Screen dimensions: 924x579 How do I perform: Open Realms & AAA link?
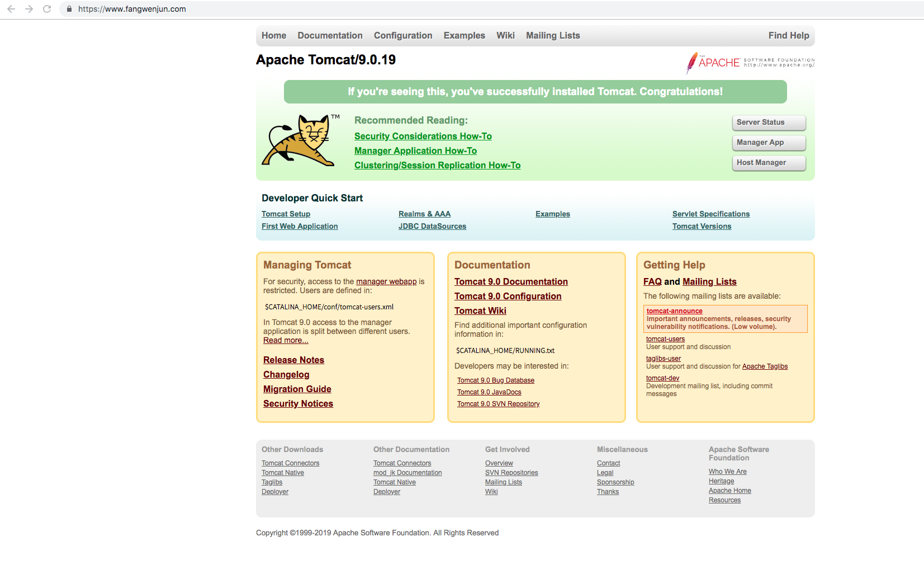pyautogui.click(x=424, y=214)
